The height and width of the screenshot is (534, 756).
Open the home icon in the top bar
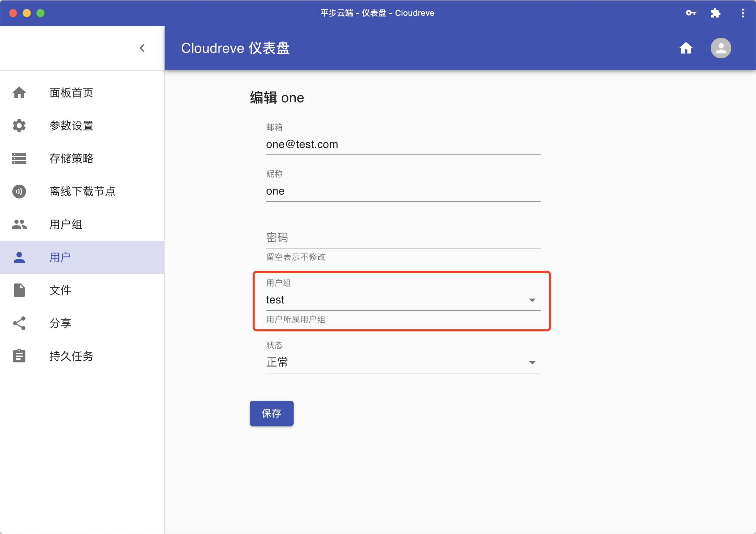point(686,48)
